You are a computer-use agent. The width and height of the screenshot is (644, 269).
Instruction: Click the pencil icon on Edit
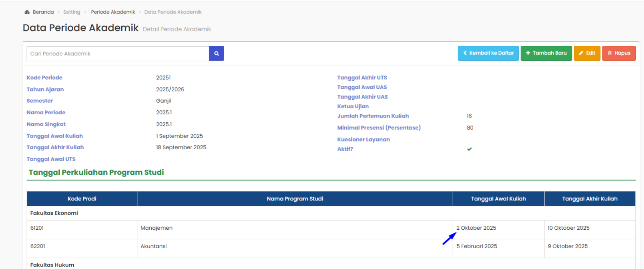(x=581, y=53)
